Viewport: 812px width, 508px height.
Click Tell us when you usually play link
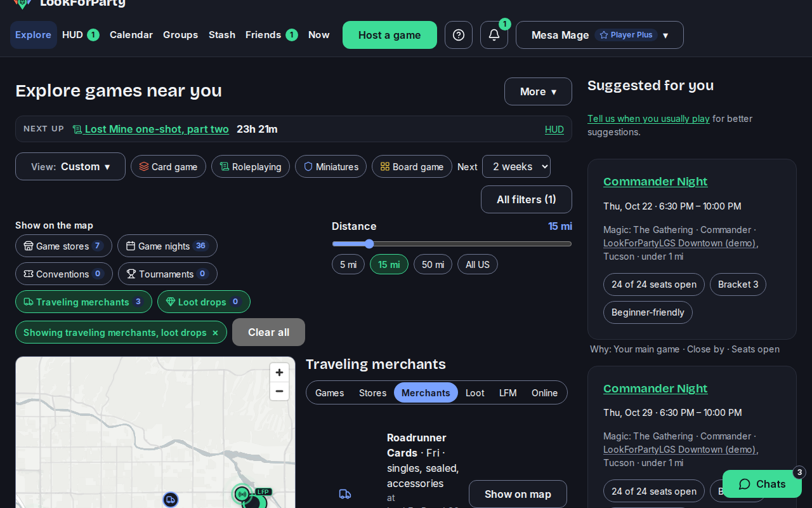[x=648, y=118]
